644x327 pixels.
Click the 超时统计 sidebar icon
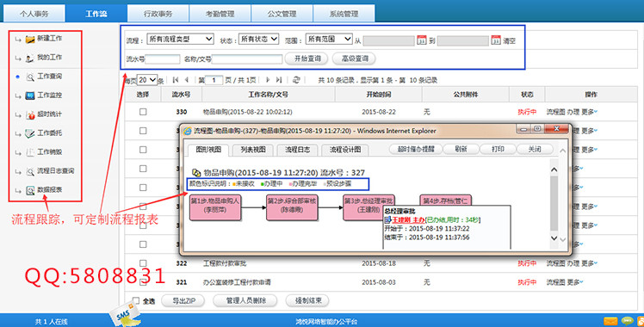[x=30, y=115]
